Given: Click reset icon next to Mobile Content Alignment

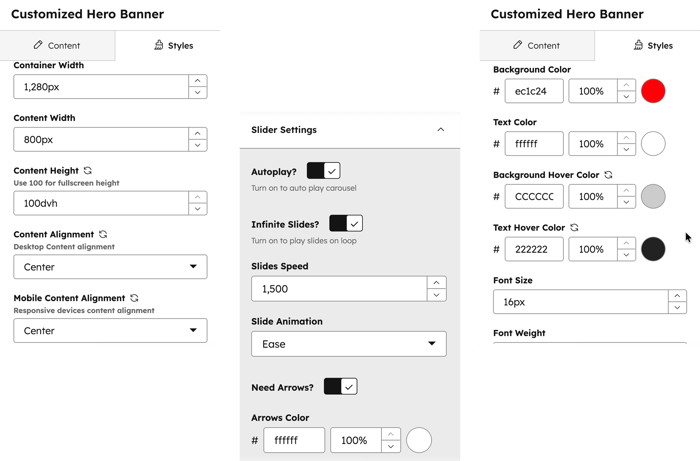Looking at the screenshot, I should [x=134, y=298].
